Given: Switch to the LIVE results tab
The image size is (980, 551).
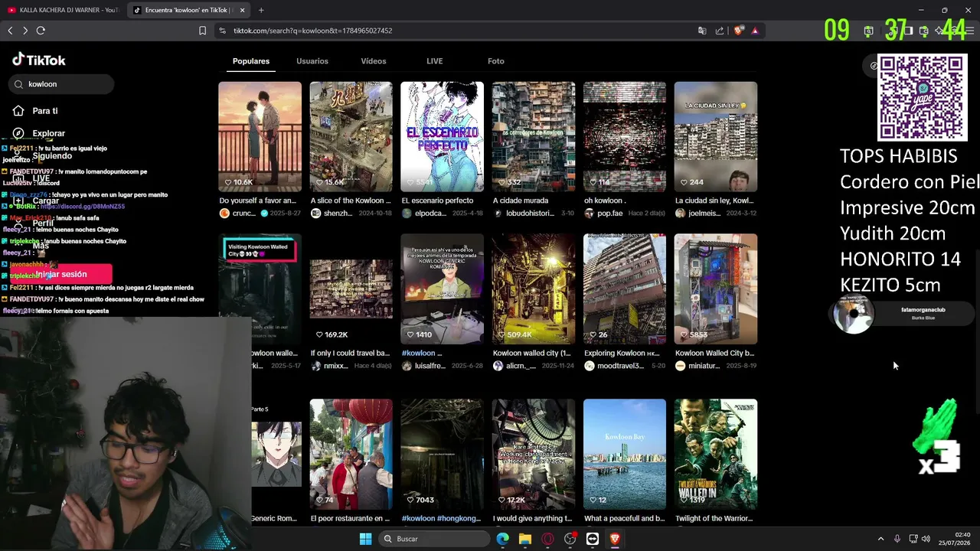Looking at the screenshot, I should pos(435,61).
